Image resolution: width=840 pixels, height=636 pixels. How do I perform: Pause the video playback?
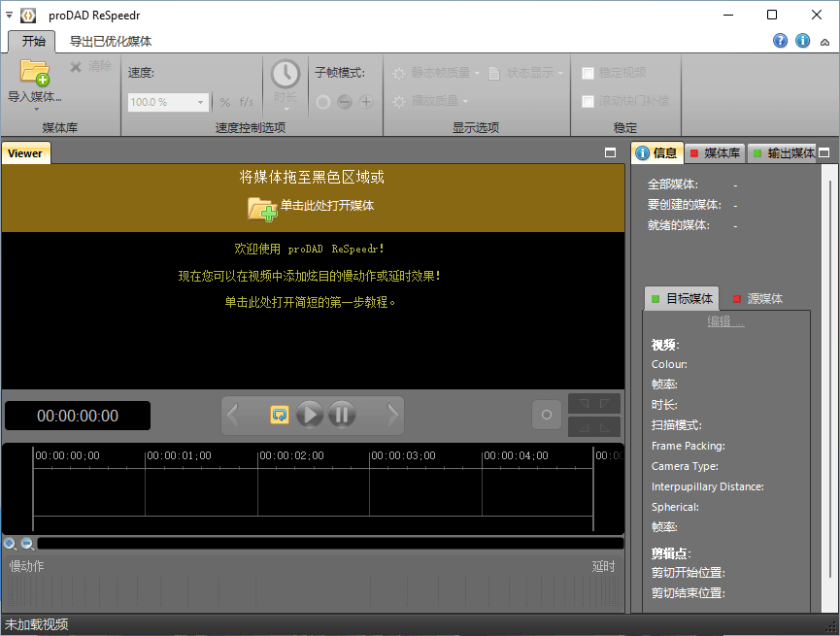[342, 415]
